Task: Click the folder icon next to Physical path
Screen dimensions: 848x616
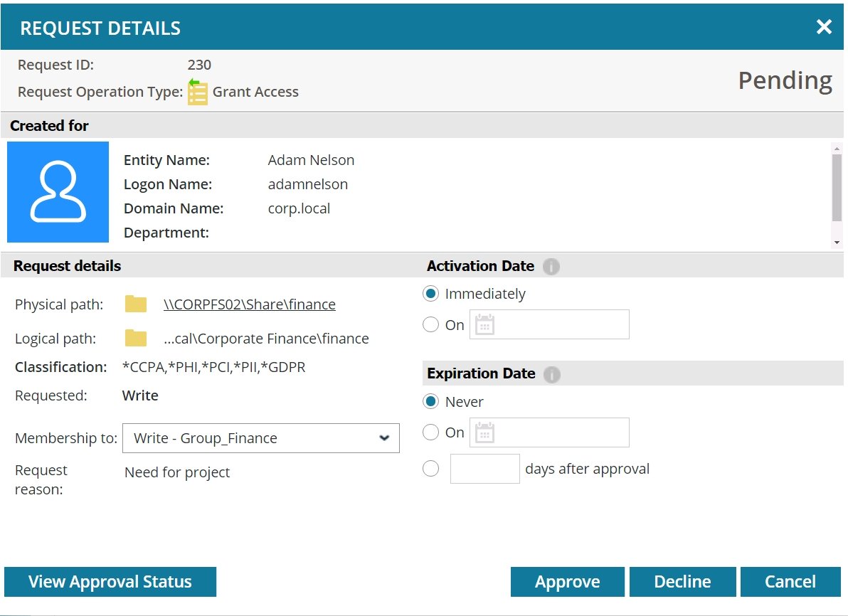Action: (135, 303)
